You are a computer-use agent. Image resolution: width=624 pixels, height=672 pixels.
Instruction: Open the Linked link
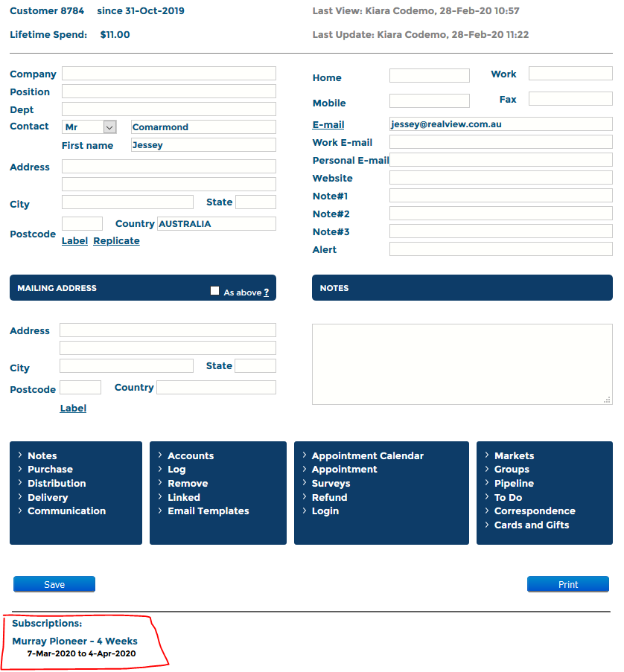coord(184,498)
